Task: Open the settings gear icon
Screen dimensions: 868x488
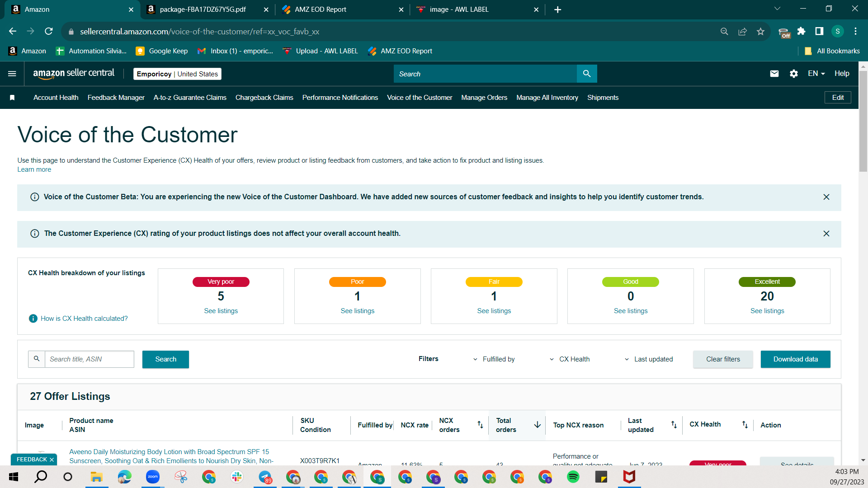Action: (794, 74)
